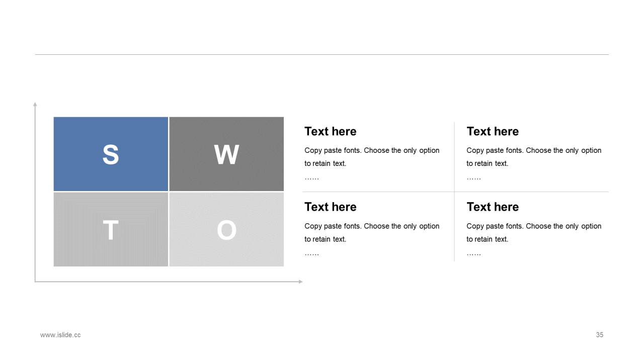Screen dimensions: 644x362
Task: Click the 'Text here' heading beside the W box
Action: click(x=331, y=131)
